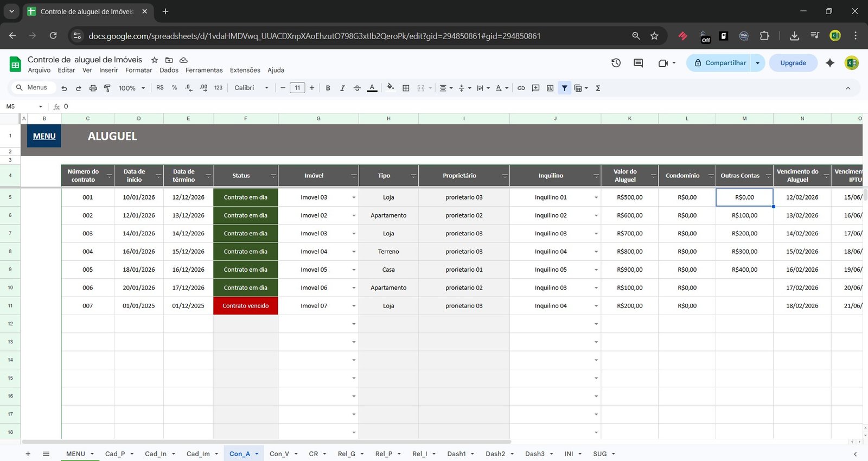
Task: Click the Print icon in toolbar
Action: click(x=93, y=88)
